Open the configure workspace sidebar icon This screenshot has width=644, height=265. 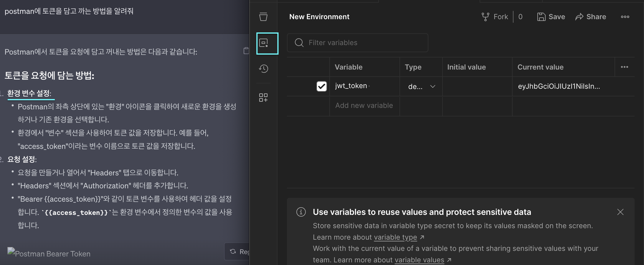pyautogui.click(x=263, y=98)
